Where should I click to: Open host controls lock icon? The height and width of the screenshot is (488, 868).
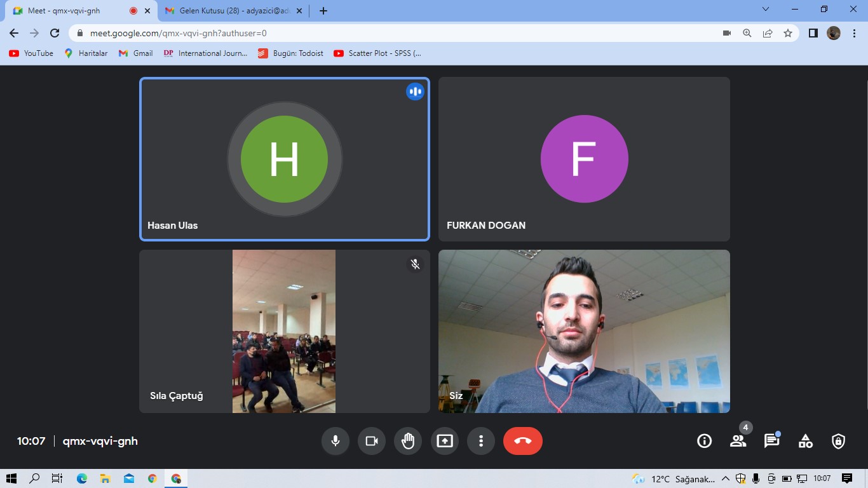coord(839,441)
